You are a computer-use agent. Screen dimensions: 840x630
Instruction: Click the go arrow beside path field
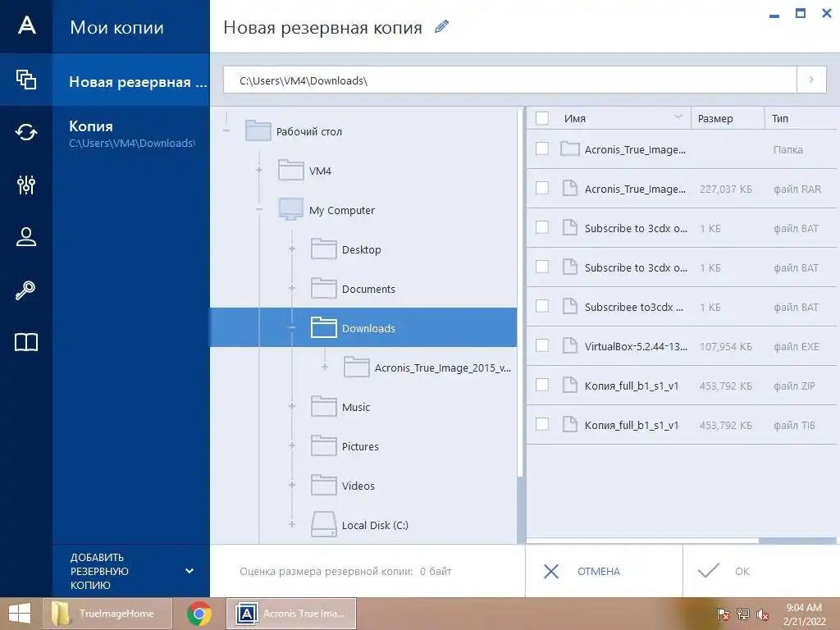[811, 80]
